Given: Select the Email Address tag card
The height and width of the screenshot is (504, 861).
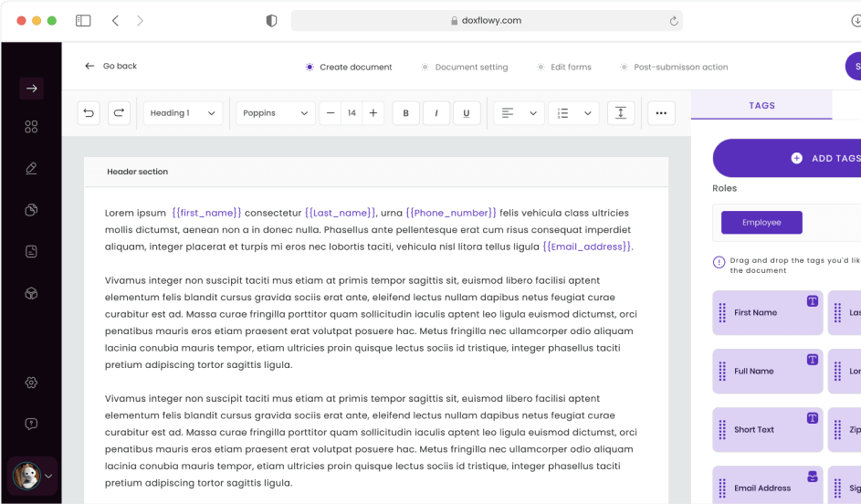Looking at the screenshot, I should click(x=768, y=486).
